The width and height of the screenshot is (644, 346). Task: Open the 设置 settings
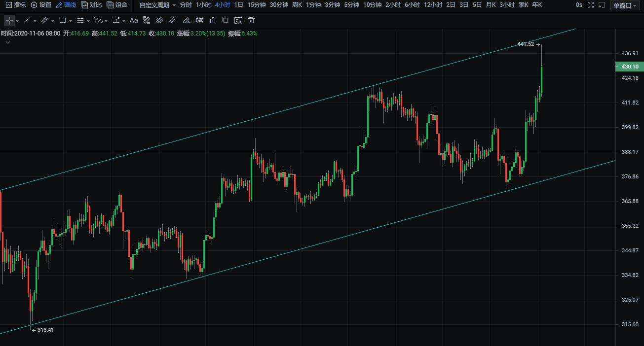point(41,5)
